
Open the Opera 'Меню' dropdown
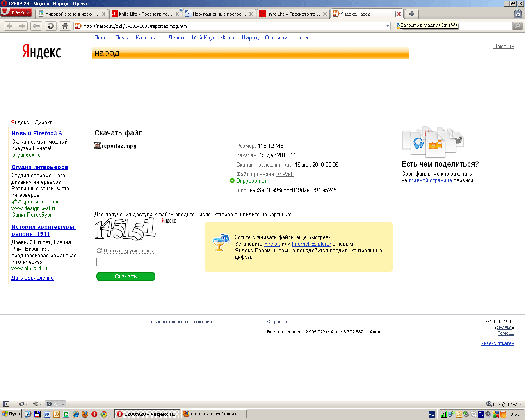(16, 12)
